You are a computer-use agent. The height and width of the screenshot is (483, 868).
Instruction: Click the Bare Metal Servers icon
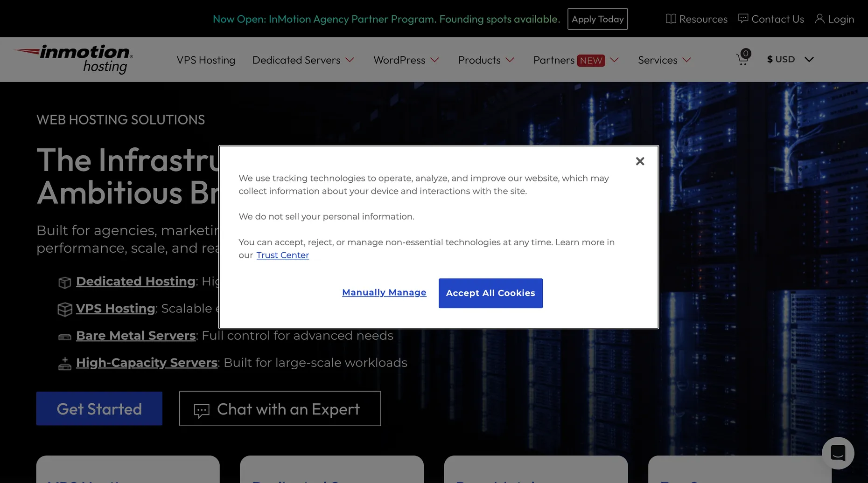(x=64, y=337)
